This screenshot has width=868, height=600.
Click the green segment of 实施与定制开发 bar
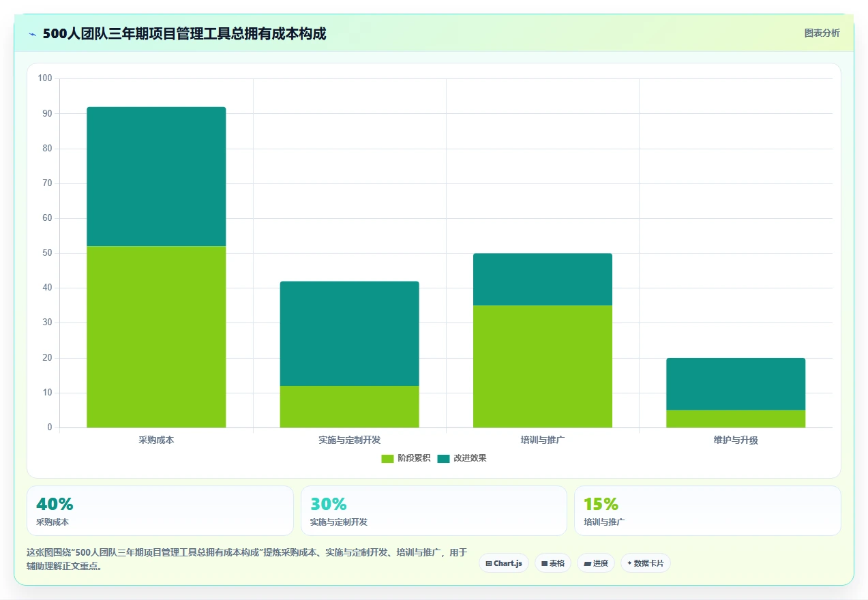(x=349, y=406)
